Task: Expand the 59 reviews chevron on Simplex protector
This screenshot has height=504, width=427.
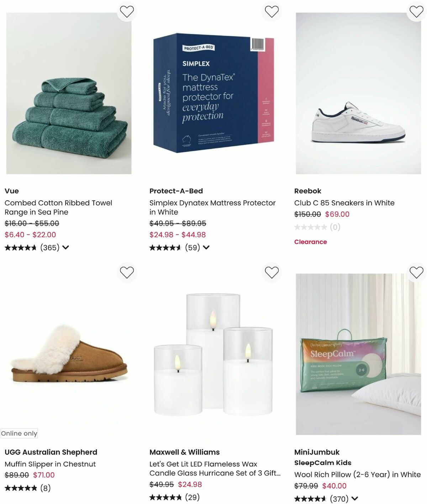Action: coord(206,247)
